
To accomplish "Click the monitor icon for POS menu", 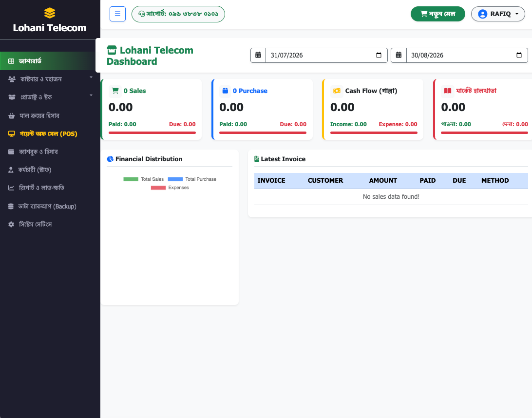I will [x=12, y=133].
